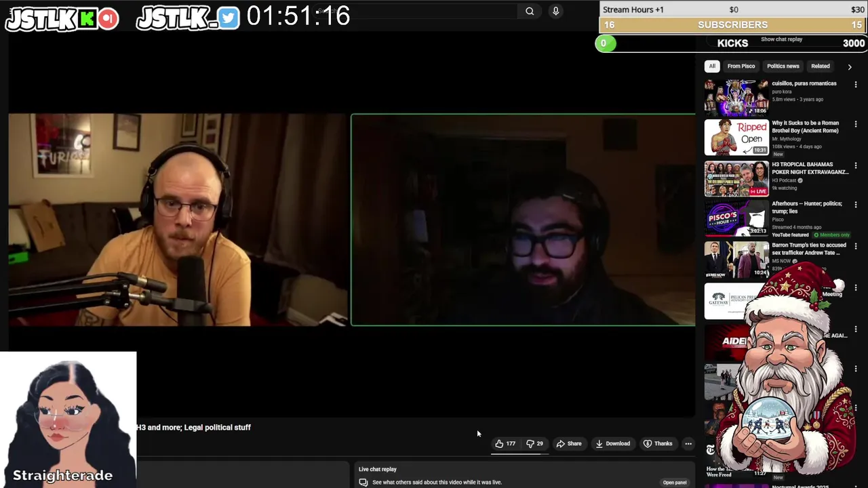868x488 pixels.
Task: Click the Download button
Action: tap(613, 444)
